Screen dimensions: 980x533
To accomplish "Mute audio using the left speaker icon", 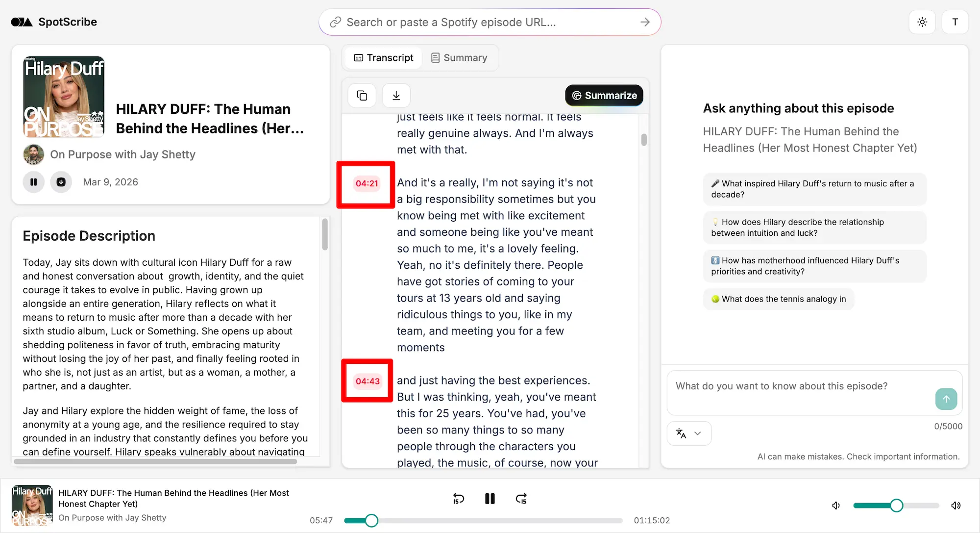I will coord(835,505).
